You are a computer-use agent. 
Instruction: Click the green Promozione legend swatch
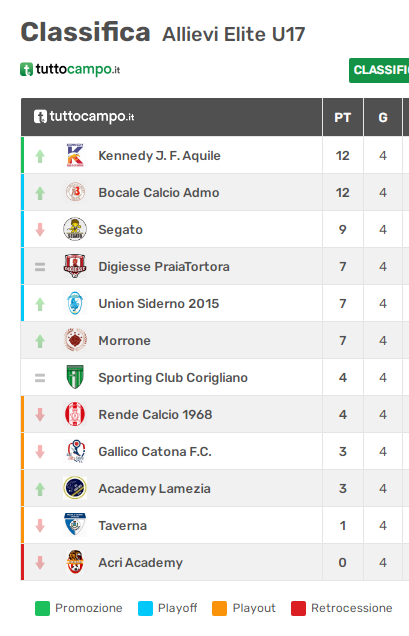(42, 608)
